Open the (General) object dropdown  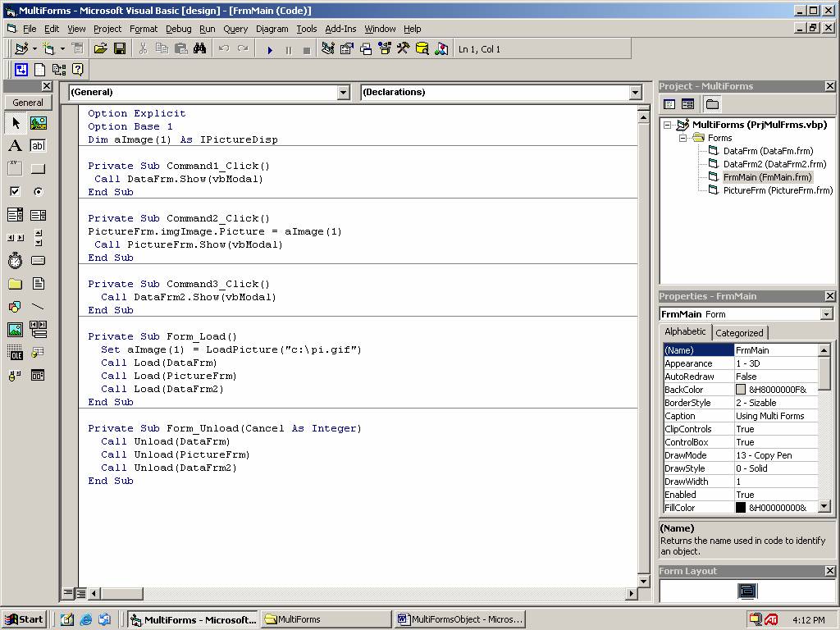[x=344, y=93]
